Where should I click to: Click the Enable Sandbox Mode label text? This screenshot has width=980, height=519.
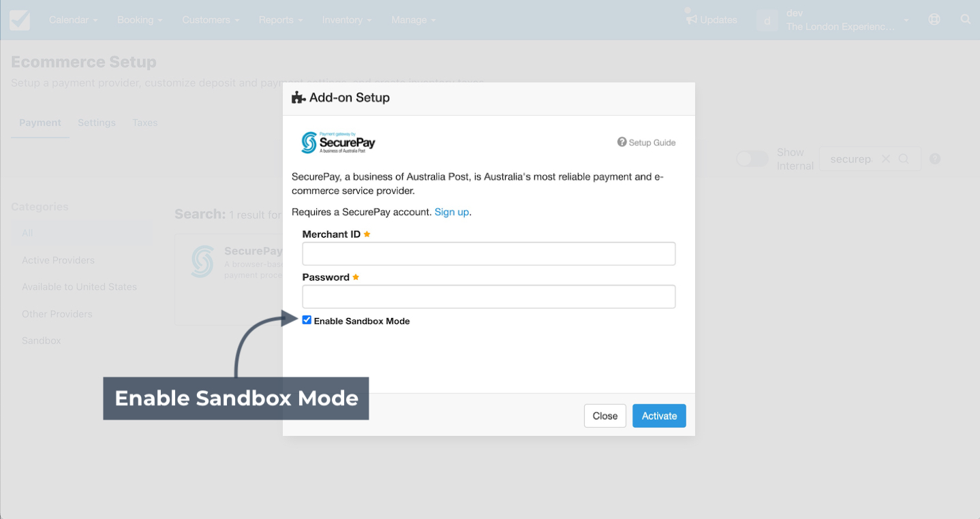click(362, 321)
